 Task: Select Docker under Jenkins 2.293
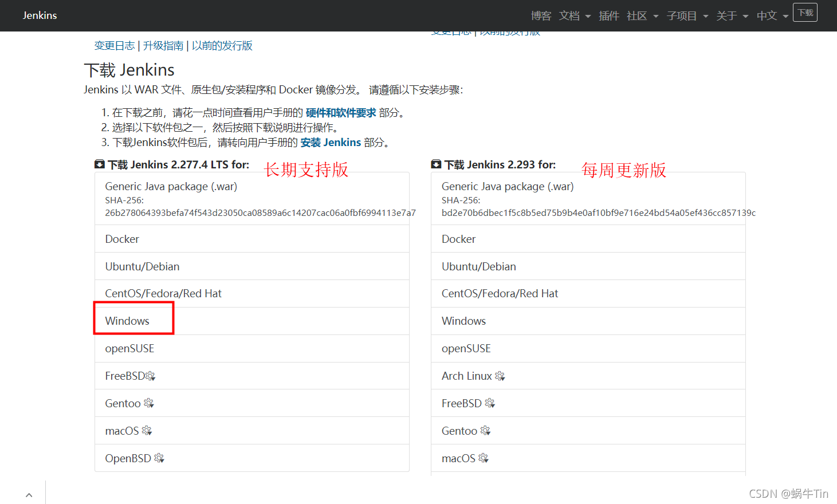pyautogui.click(x=588, y=239)
